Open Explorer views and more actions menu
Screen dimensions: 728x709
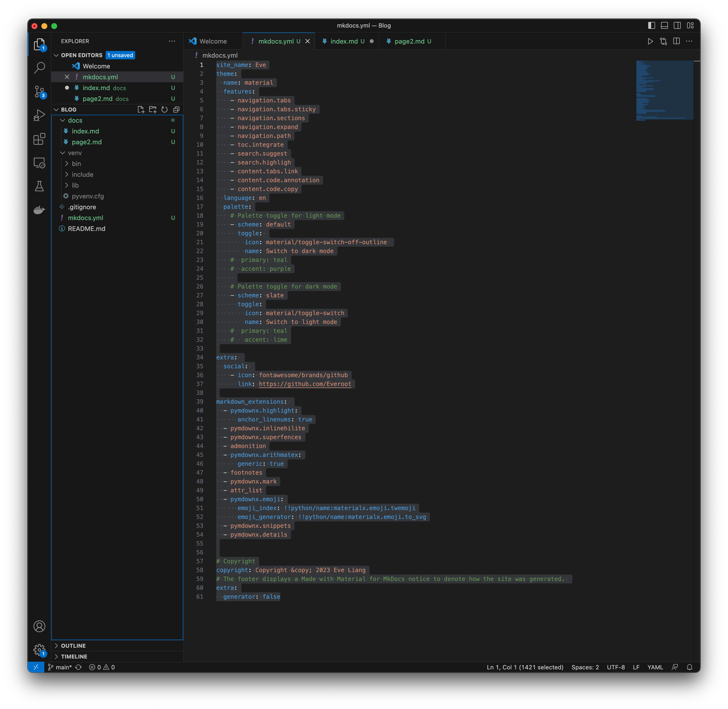coord(172,41)
